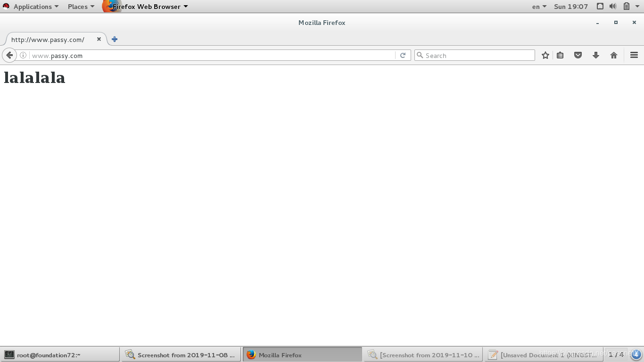This screenshot has width=644, height=362.
Task: Click the workspace switcher 1 / 4
Action: (x=616, y=354)
